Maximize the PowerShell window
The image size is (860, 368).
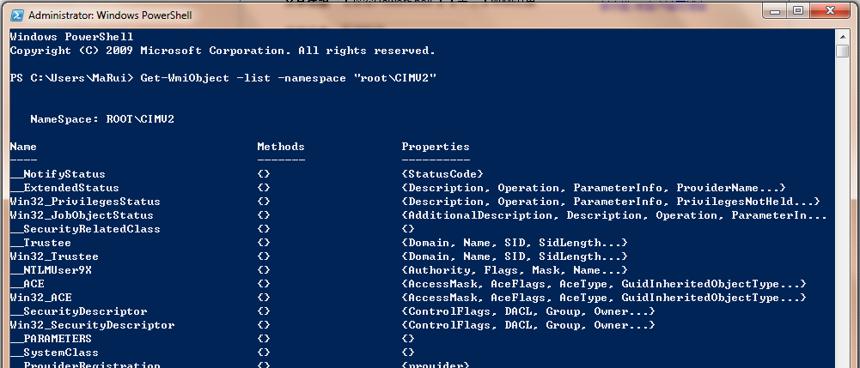(800, 10)
